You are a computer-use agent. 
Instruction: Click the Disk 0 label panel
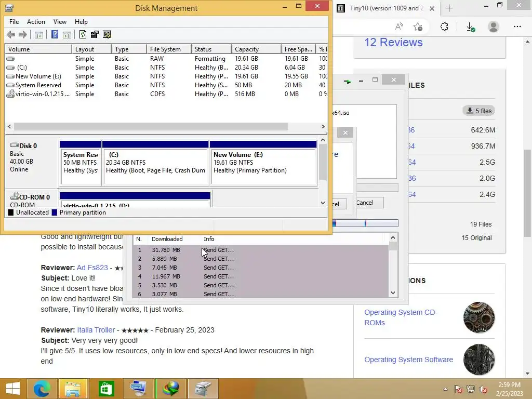tap(32, 162)
